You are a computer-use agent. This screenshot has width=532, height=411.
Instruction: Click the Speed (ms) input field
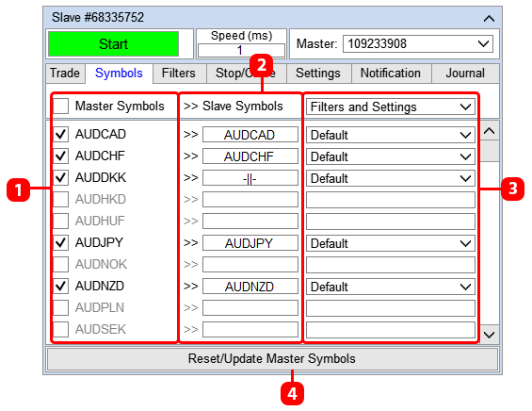pyautogui.click(x=241, y=50)
